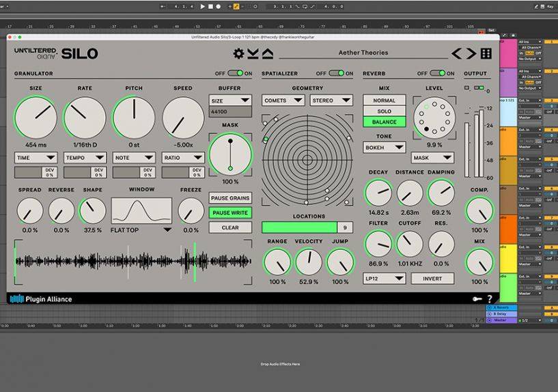Click the help question mark icon

pos(489,298)
